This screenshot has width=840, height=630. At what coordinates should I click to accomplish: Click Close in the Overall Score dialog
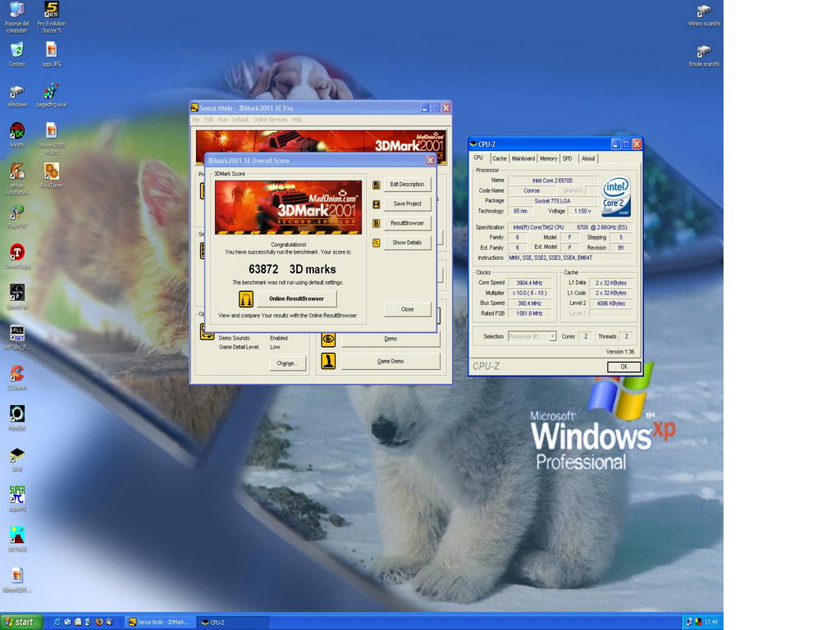click(x=407, y=309)
